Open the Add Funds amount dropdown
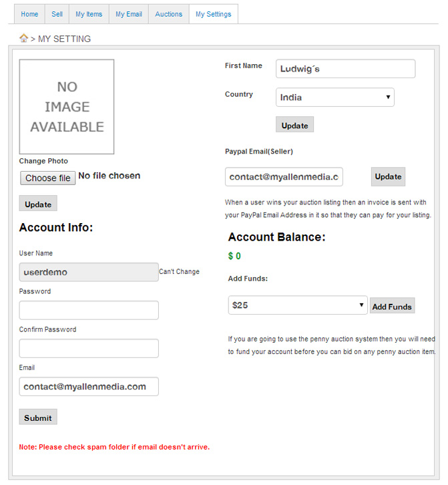 [x=298, y=305]
